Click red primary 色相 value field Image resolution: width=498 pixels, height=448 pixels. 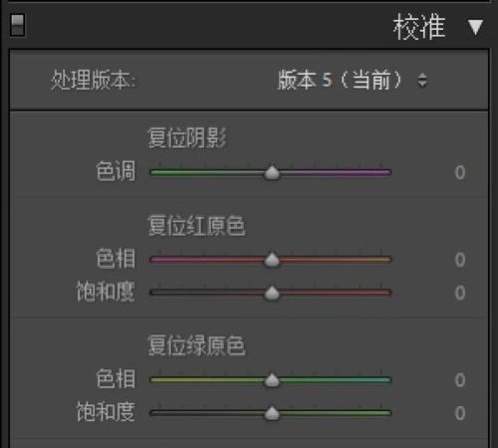tap(460, 260)
